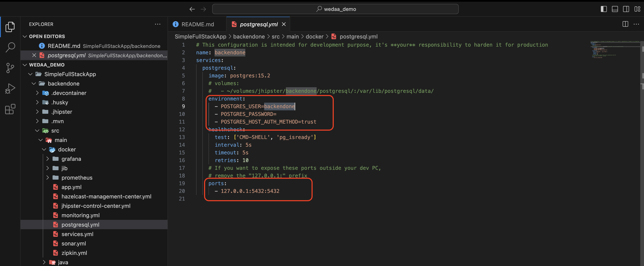Click postgresql.yml breadcrumb segment
Viewport: 644px width, 266px height.
(x=354, y=37)
